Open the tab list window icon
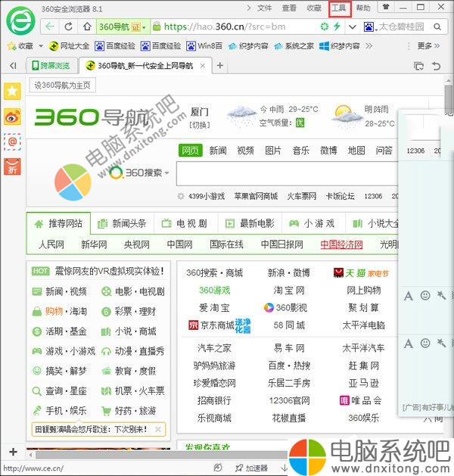Viewport: 454px width, 476px height. [418, 66]
